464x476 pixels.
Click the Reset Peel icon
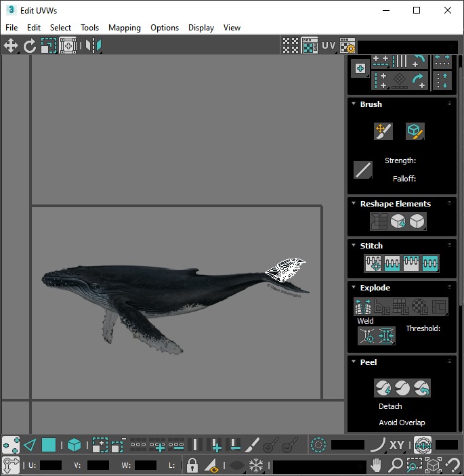(421, 388)
